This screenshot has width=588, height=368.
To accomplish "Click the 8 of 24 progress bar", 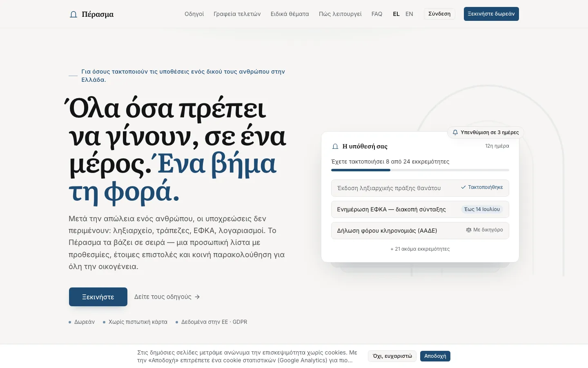I will point(420,170).
